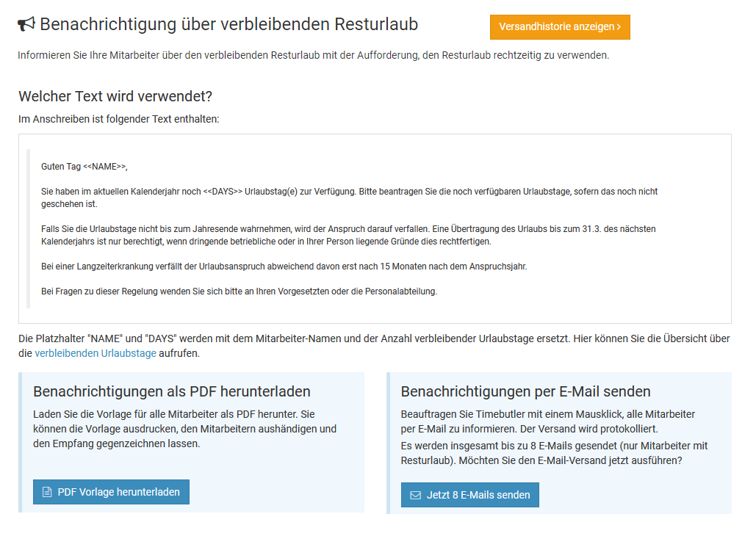Follow the verbleibenden Urlaubstage link
This screenshot has height=536, width=756.
96,353
